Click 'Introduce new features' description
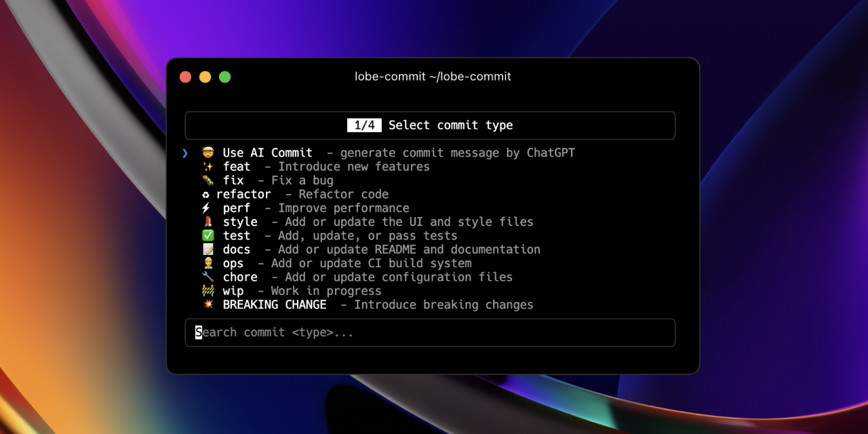Image resolution: width=868 pixels, height=434 pixels. click(354, 167)
